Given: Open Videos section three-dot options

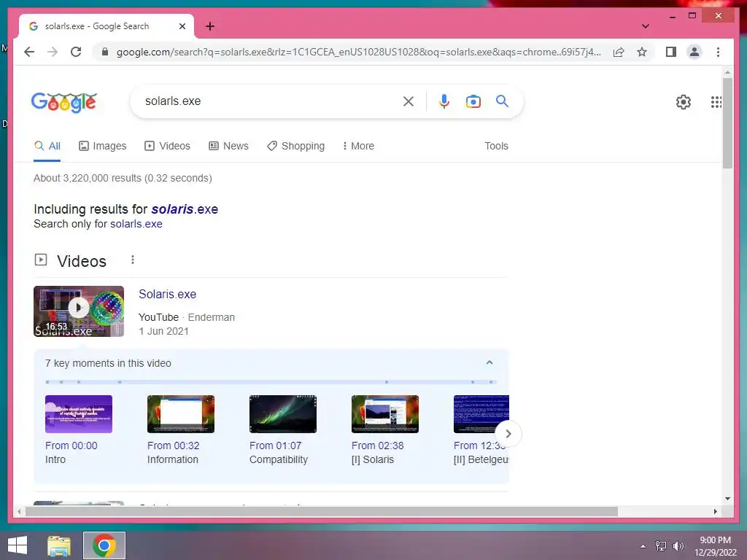Looking at the screenshot, I should coord(133,260).
